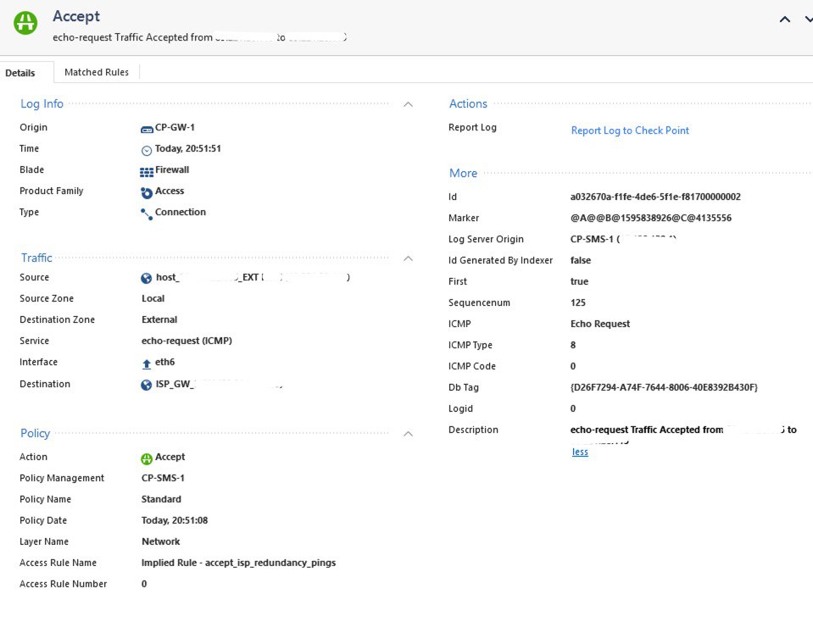This screenshot has width=813, height=644.
Task: Click the green Accept icon in Policy section
Action: point(147,458)
